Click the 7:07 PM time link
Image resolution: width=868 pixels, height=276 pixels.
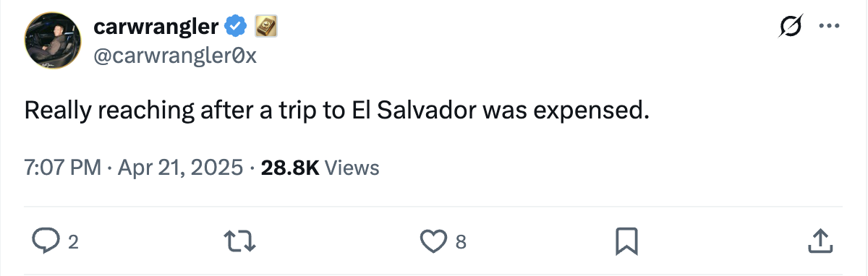coord(63,168)
